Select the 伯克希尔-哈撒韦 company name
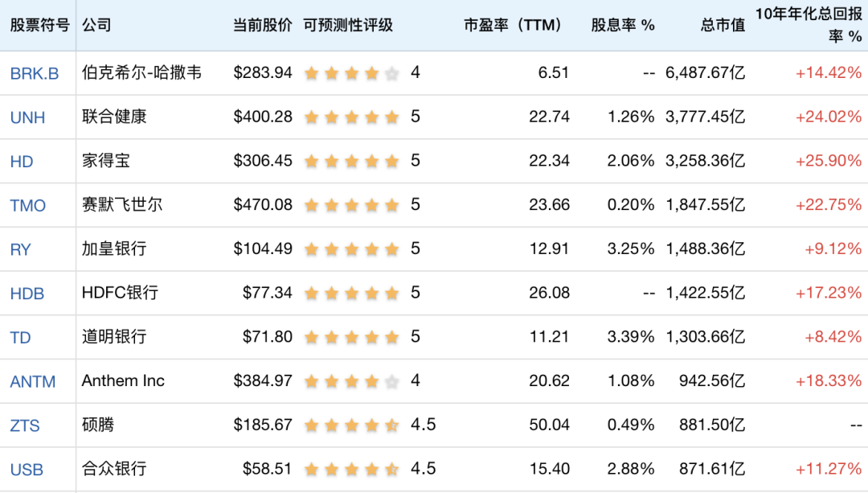 pos(141,73)
